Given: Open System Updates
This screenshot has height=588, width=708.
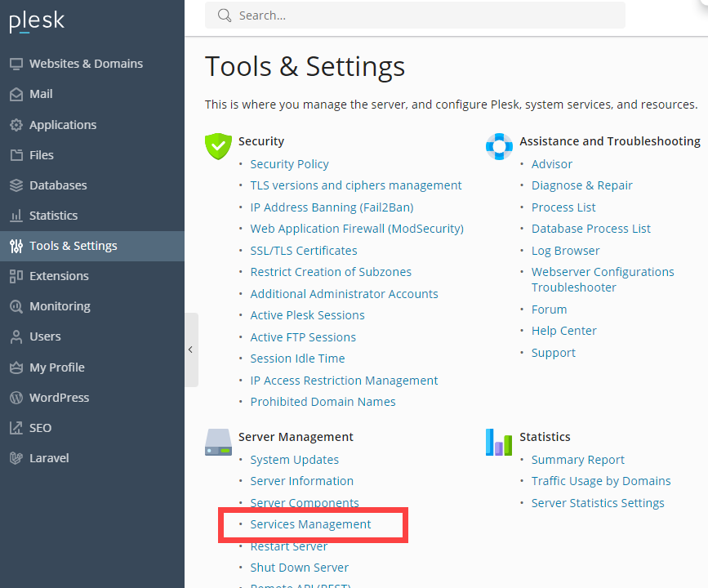Looking at the screenshot, I should pos(295,460).
